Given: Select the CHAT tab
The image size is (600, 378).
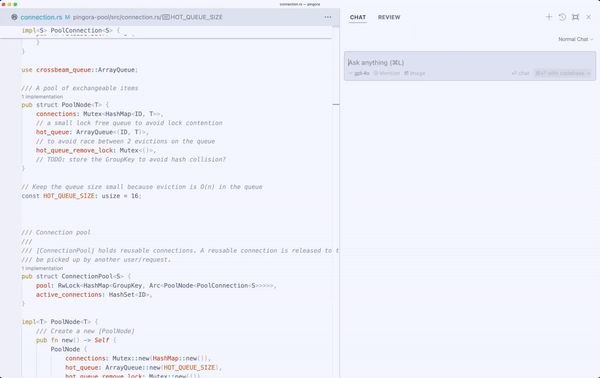Looking at the screenshot, I should click(x=358, y=17).
